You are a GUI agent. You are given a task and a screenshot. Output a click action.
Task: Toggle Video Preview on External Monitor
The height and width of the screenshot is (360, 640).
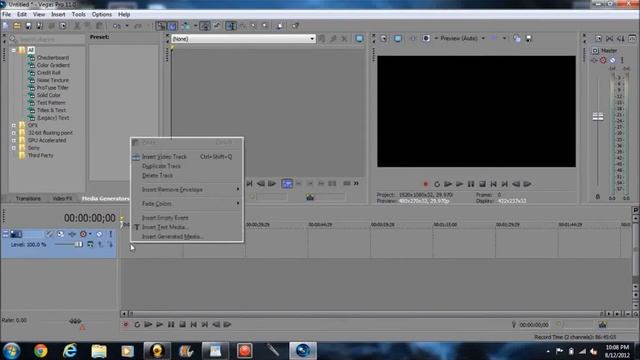398,38
